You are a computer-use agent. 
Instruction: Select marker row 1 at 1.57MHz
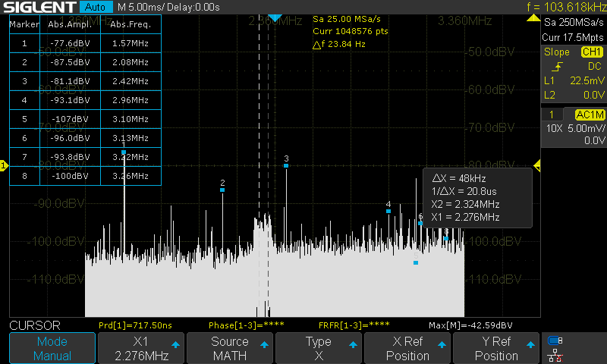click(85, 43)
